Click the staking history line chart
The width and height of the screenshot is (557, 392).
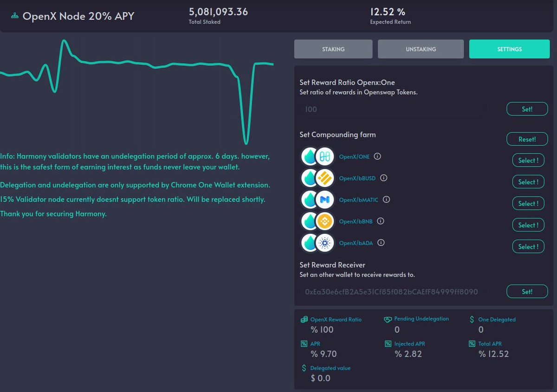point(136,92)
